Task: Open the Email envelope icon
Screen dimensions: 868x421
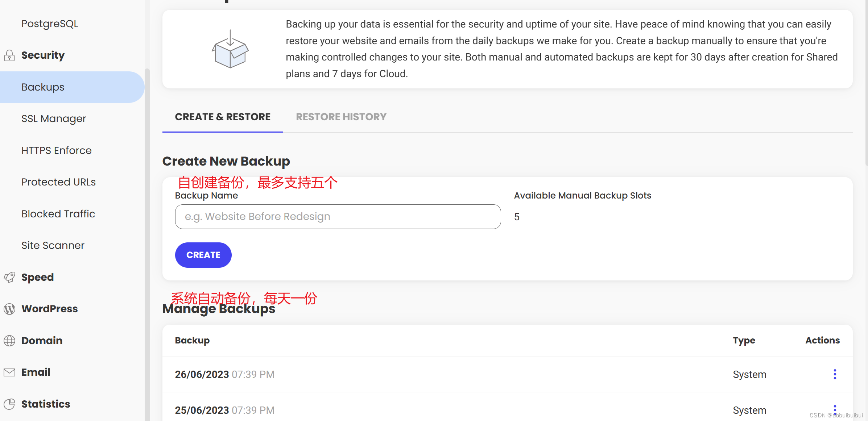Action: [9, 372]
